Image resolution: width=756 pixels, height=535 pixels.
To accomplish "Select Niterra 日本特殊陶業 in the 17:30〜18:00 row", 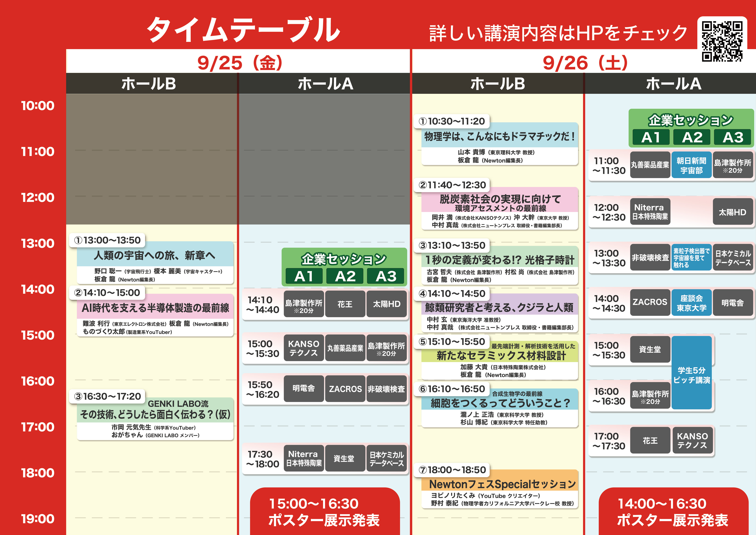I will (304, 458).
